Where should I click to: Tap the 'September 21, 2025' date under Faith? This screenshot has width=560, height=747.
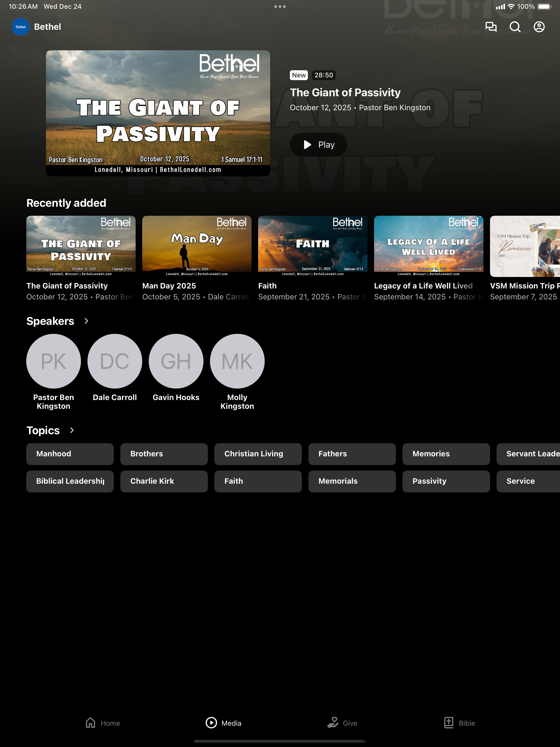click(294, 297)
